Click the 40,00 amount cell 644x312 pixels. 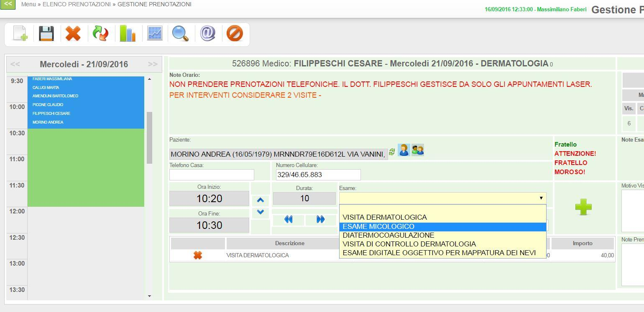click(607, 255)
